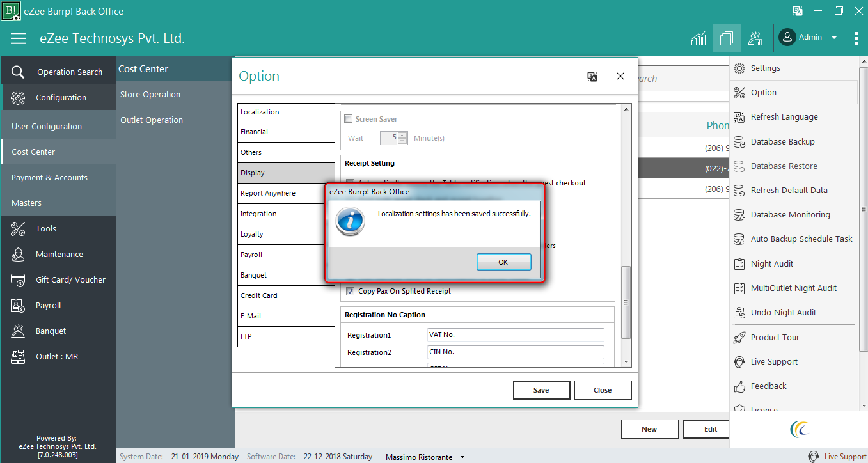Viewport: 868px width, 463px height.
Task: Click the Payroll icon in left sidebar
Action: click(18, 305)
